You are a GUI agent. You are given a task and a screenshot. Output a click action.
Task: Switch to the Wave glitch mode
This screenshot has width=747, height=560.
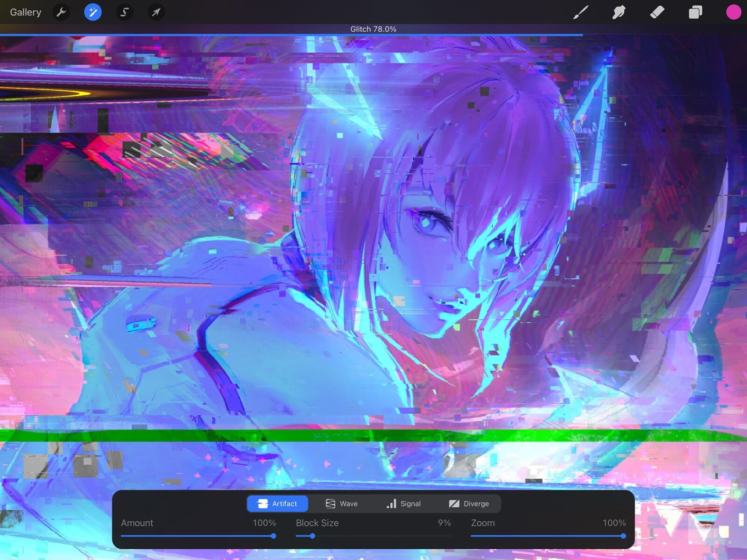(342, 504)
